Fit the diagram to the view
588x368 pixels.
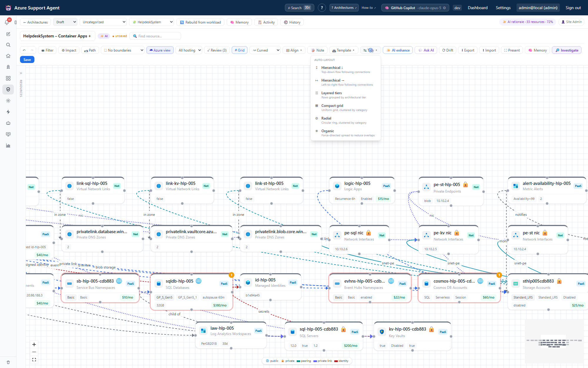34,360
